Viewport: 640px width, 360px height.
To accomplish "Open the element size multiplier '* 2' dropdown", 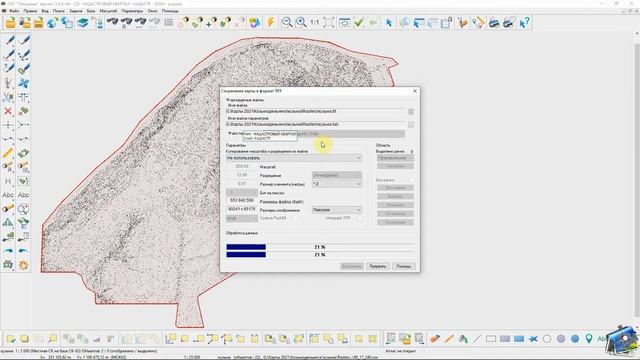I will click(x=337, y=184).
